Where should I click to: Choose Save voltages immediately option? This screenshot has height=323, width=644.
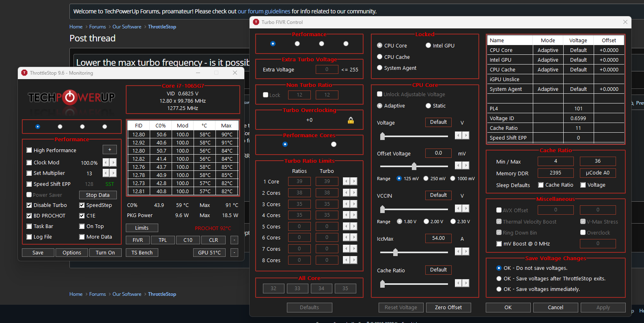499,289
